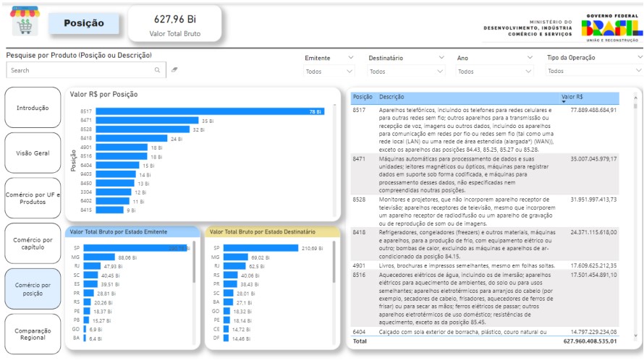The height and width of the screenshot is (363, 644).
Task: Sort table by the Descrição column header
Action: coord(391,97)
